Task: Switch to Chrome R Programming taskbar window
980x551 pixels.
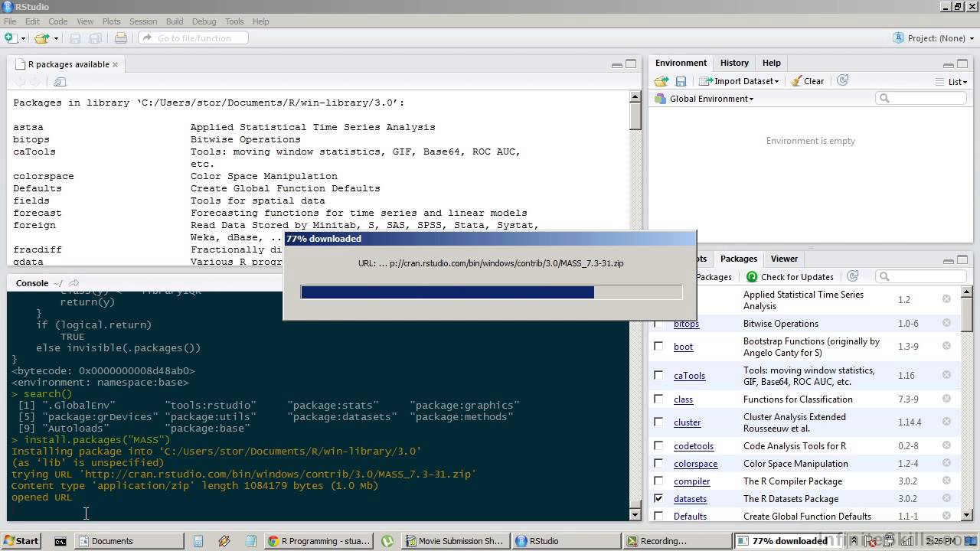Action: point(318,541)
